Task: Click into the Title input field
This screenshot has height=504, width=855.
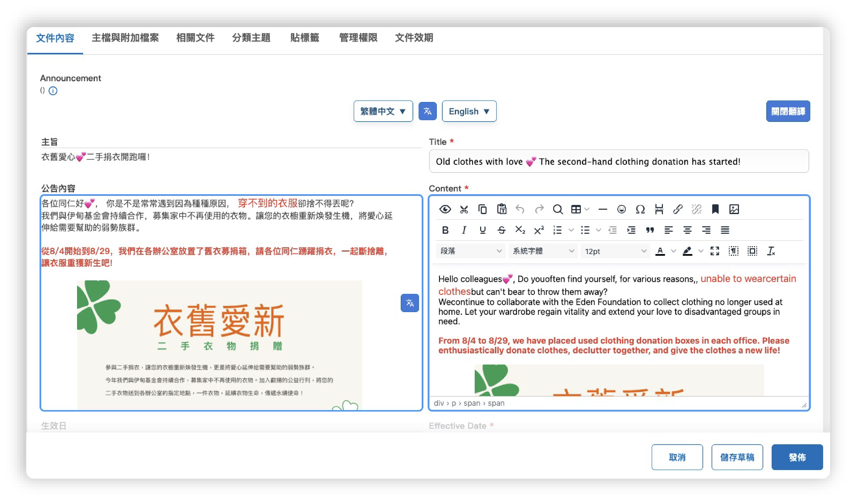Action: (x=619, y=161)
